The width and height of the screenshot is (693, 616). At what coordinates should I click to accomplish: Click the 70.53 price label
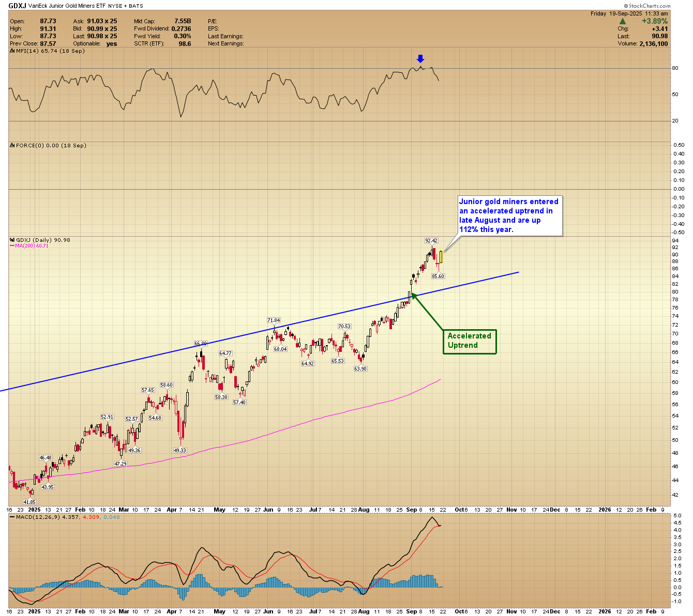344,327
